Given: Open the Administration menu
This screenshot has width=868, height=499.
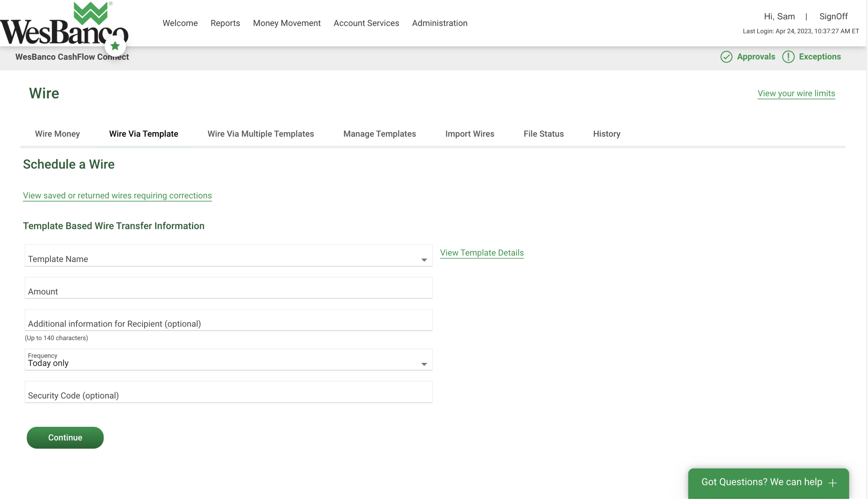Looking at the screenshot, I should [x=439, y=23].
